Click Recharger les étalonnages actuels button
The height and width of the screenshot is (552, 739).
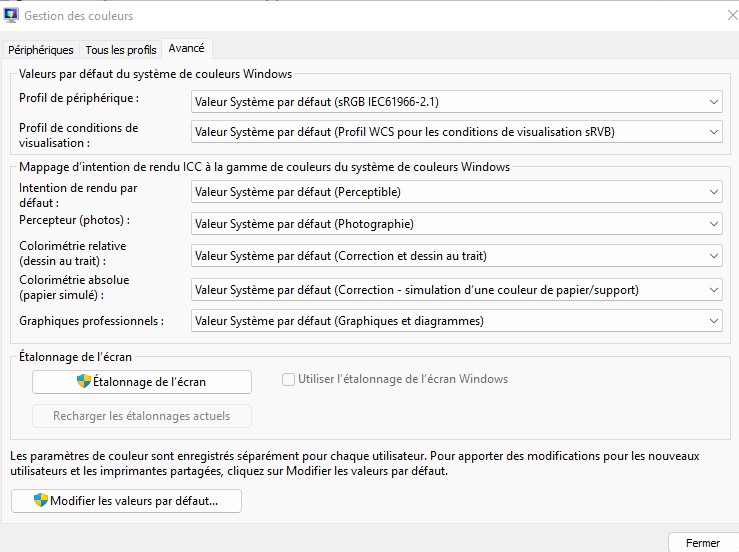pyautogui.click(x=141, y=416)
